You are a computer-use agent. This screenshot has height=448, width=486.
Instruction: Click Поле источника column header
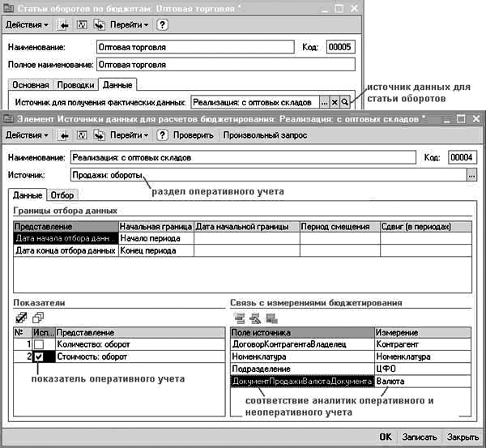tap(302, 333)
